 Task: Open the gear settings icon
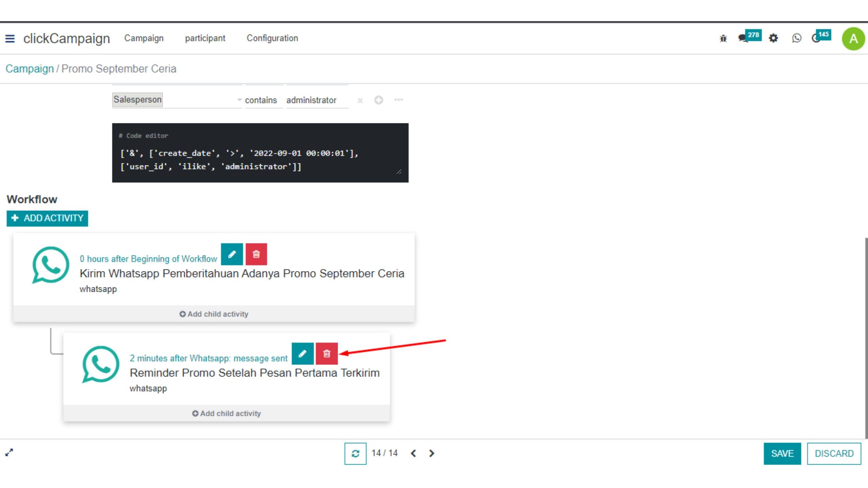[x=773, y=38]
